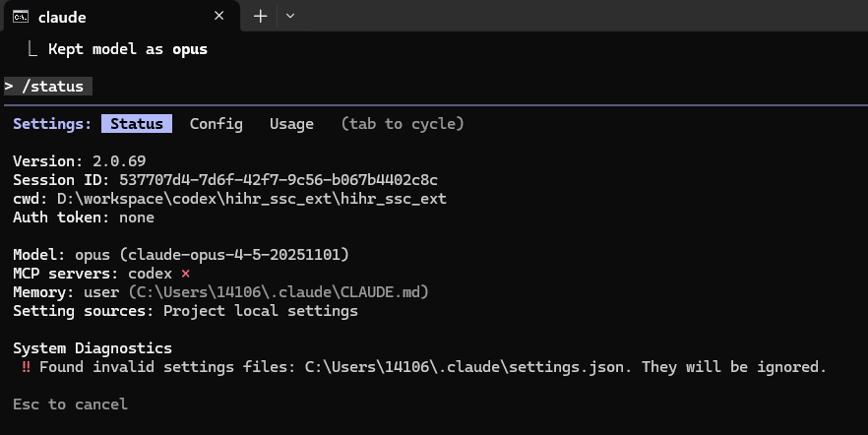This screenshot has height=435, width=868.
Task: Expand the new tab profile dropdown chevron
Action: point(290,16)
